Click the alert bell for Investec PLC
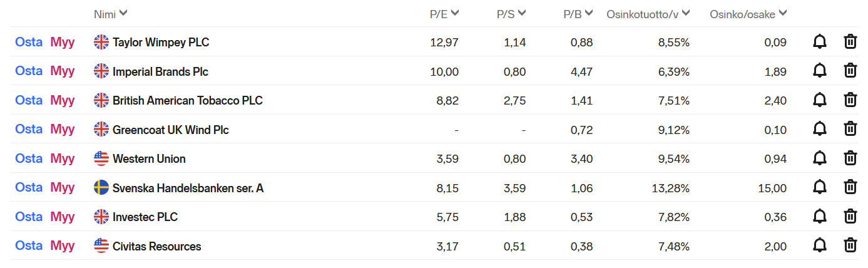 pos(819,217)
